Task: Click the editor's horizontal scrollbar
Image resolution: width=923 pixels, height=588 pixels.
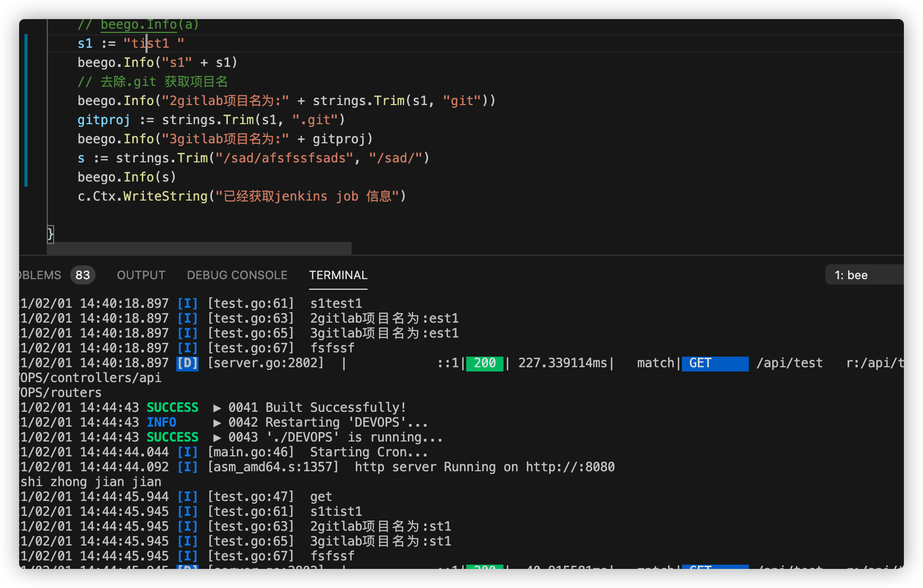Action: pyautogui.click(x=196, y=248)
